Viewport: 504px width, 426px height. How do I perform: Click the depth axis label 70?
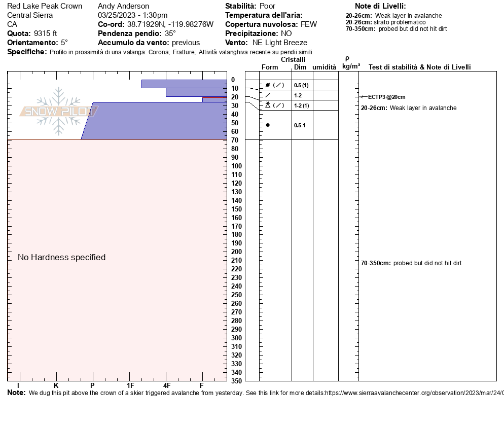[235, 140]
